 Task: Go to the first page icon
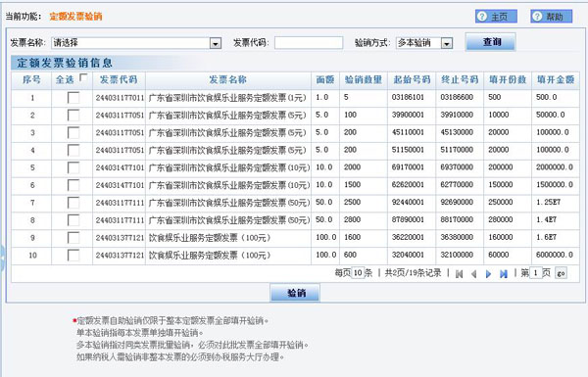click(459, 274)
